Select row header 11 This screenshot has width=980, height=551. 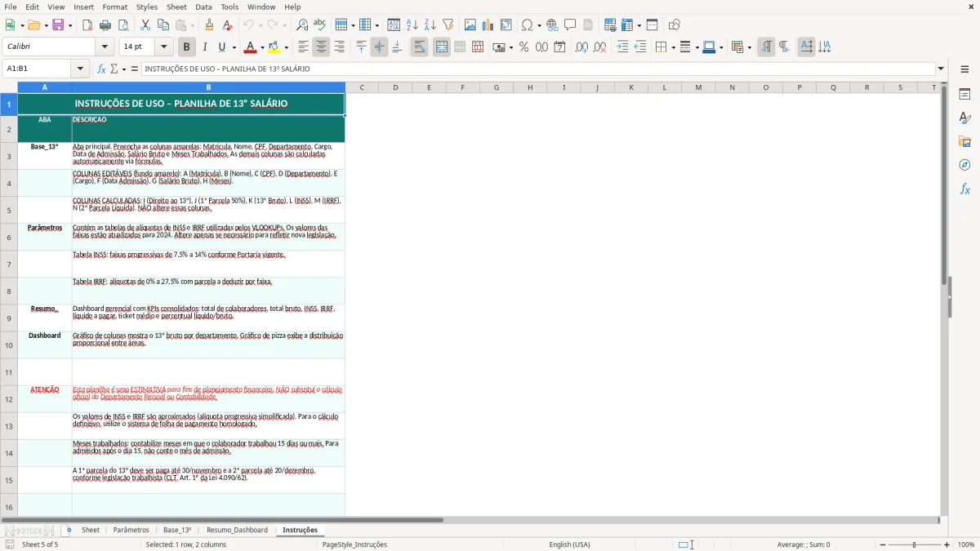[x=9, y=372]
